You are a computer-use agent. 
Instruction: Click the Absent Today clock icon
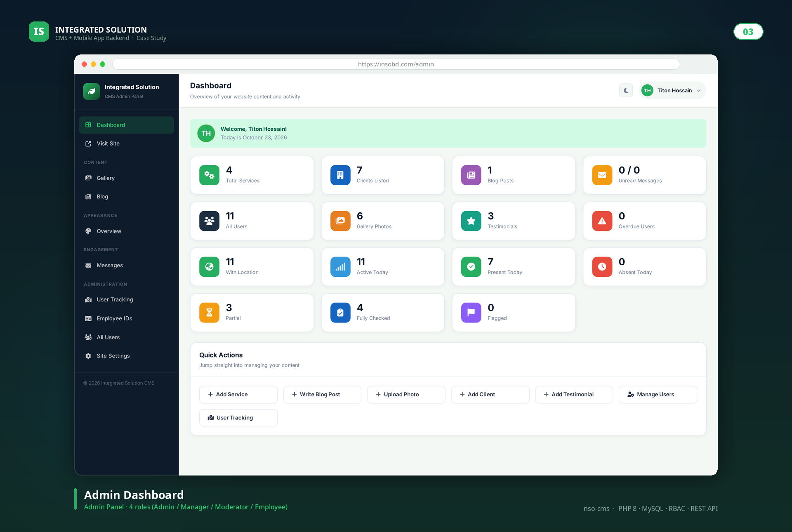tap(602, 267)
